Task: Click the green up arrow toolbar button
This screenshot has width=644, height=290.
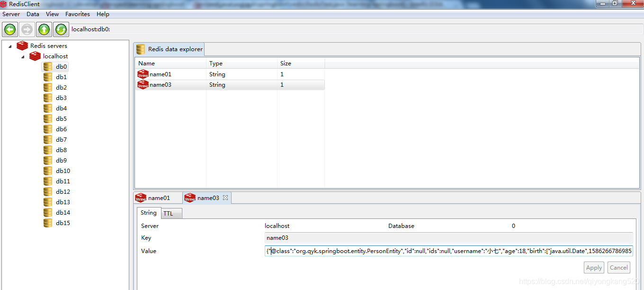Action: click(x=44, y=29)
